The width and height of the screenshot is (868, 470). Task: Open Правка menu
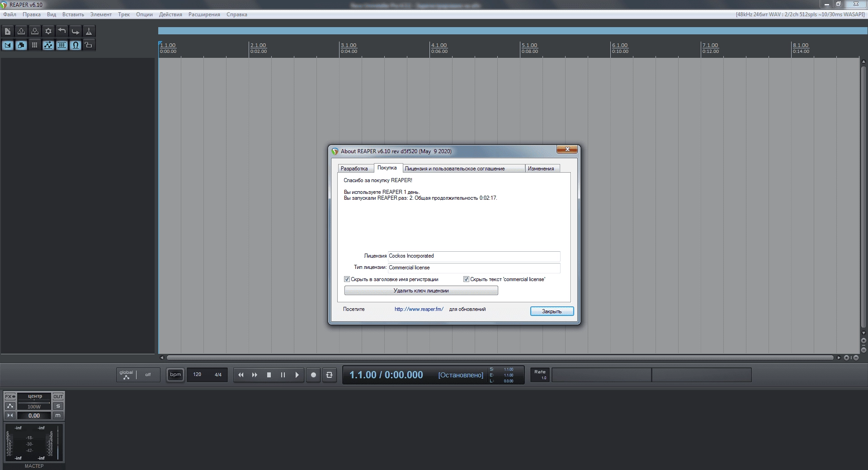point(32,14)
